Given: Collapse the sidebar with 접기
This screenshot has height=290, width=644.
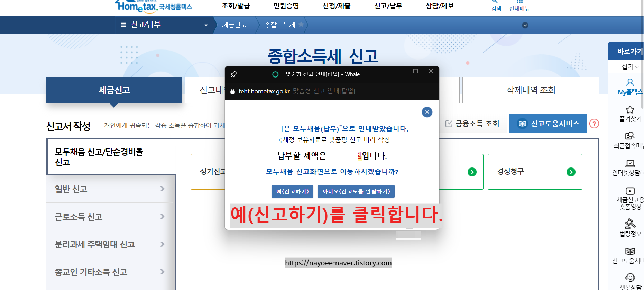Looking at the screenshot, I should click(630, 66).
